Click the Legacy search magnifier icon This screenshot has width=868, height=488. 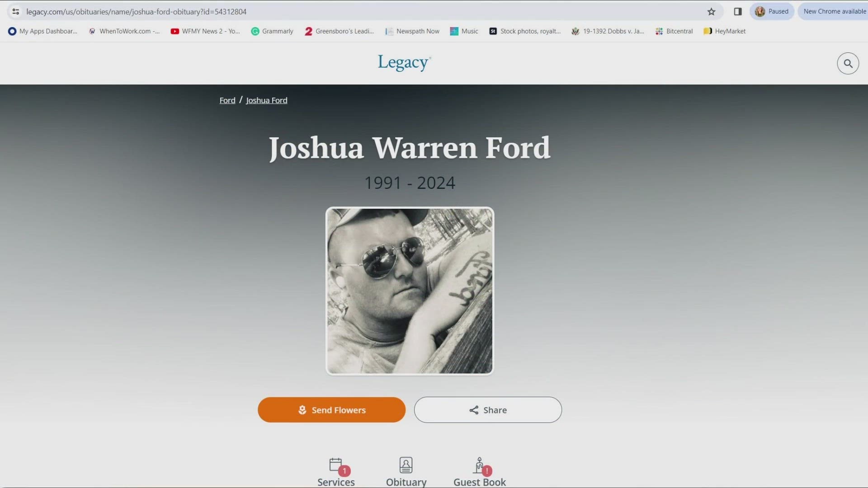847,64
